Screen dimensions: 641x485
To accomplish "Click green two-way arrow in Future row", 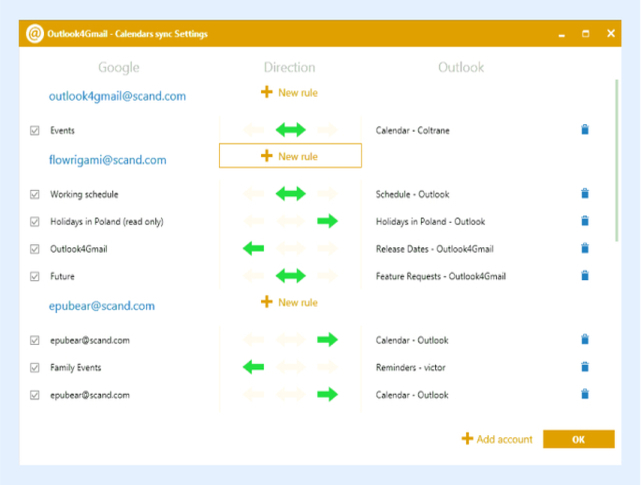I will [x=290, y=276].
